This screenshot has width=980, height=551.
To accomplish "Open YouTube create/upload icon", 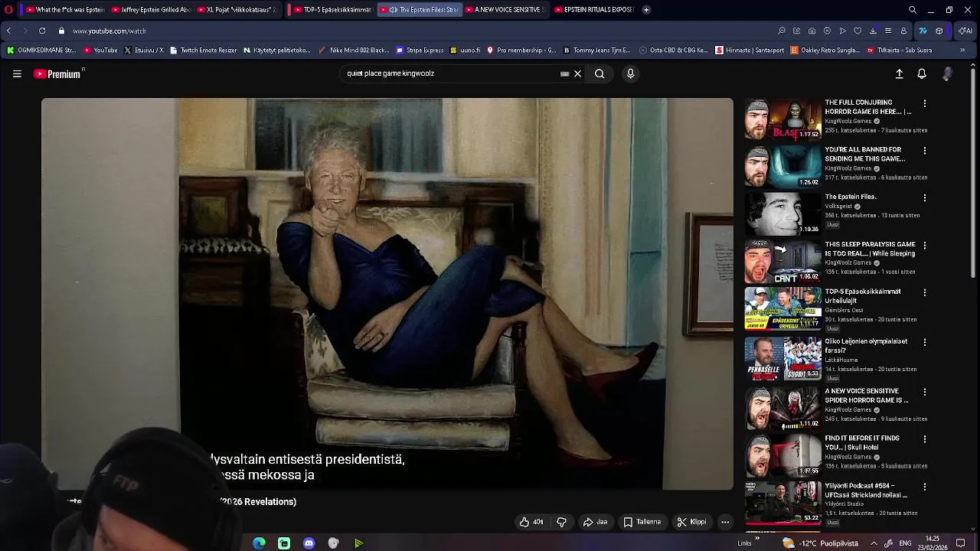I will coord(899,73).
